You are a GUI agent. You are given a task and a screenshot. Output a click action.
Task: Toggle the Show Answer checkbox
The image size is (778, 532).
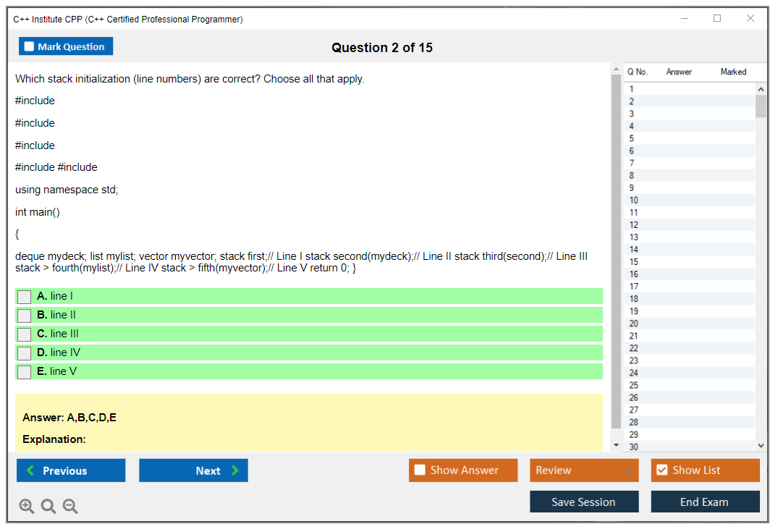pyautogui.click(x=420, y=470)
